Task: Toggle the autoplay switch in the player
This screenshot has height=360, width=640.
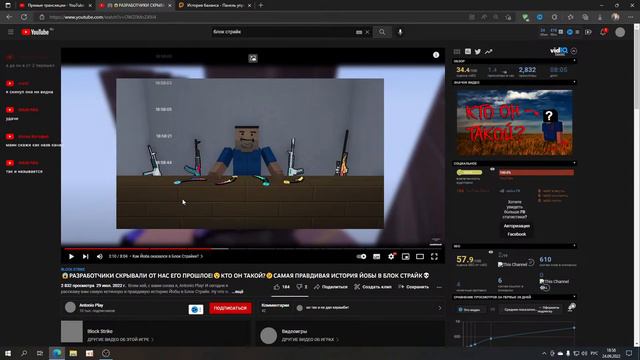Action: click(361, 256)
